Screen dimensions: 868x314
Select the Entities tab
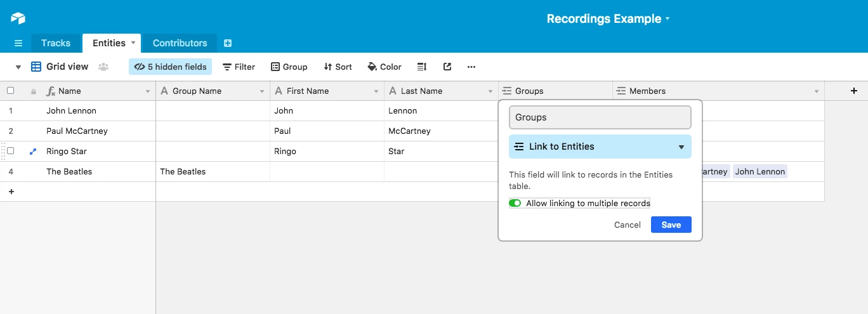[x=109, y=43]
